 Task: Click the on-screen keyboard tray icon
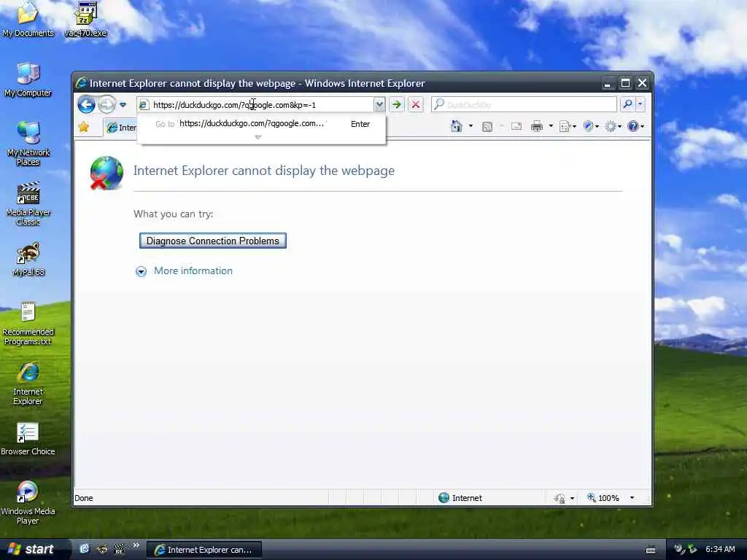[x=650, y=550]
